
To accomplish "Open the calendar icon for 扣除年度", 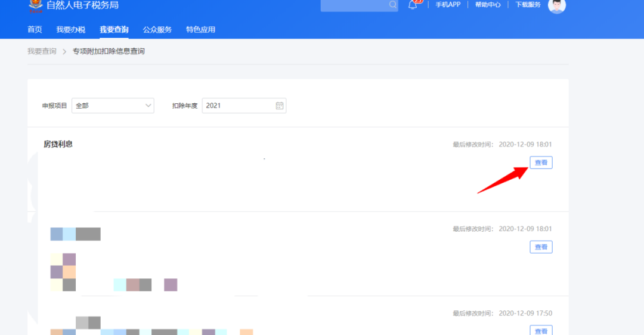I will point(279,106).
